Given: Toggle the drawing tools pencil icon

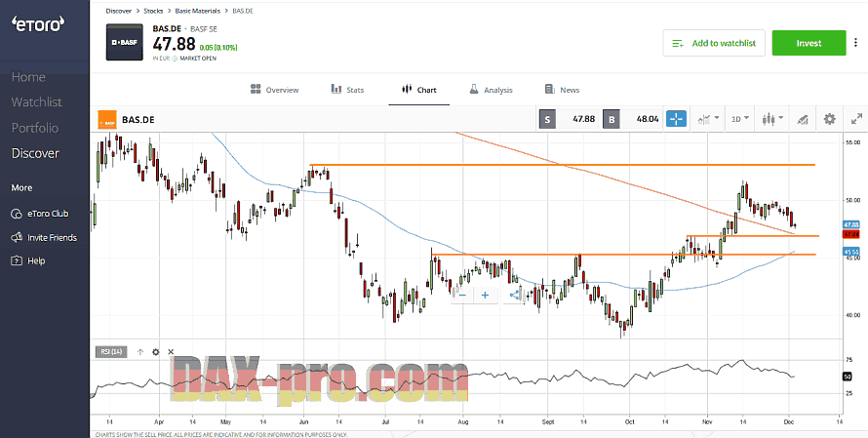Looking at the screenshot, I should [802, 119].
